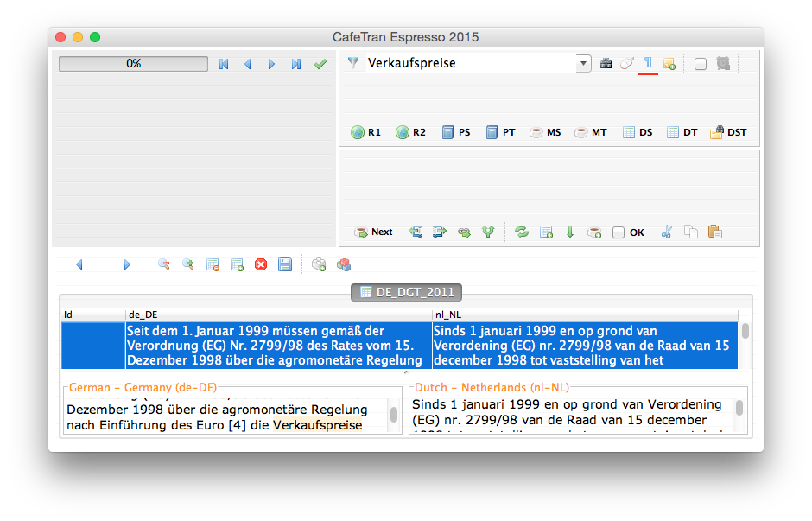The height and width of the screenshot is (521, 812).
Task: Click the green checkmark icon
Action: pyautogui.click(x=320, y=64)
